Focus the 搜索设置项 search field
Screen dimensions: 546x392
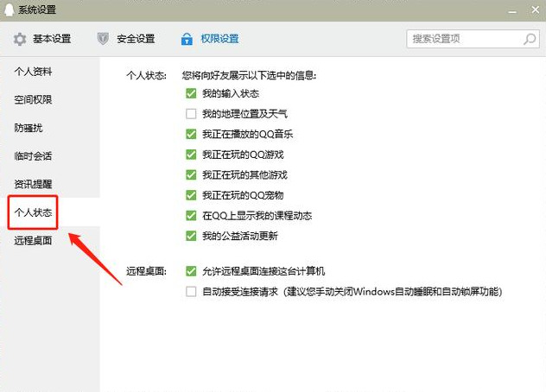pyautogui.click(x=473, y=39)
